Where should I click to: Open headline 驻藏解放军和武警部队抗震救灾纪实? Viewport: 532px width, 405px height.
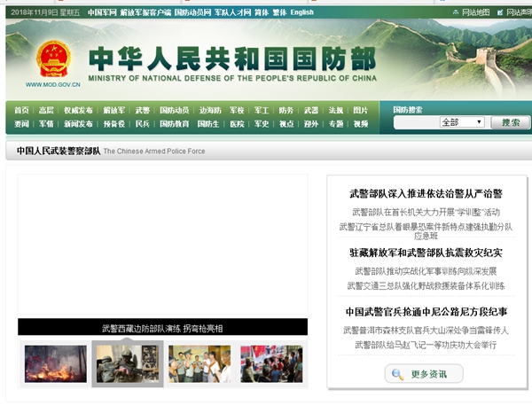425,253
